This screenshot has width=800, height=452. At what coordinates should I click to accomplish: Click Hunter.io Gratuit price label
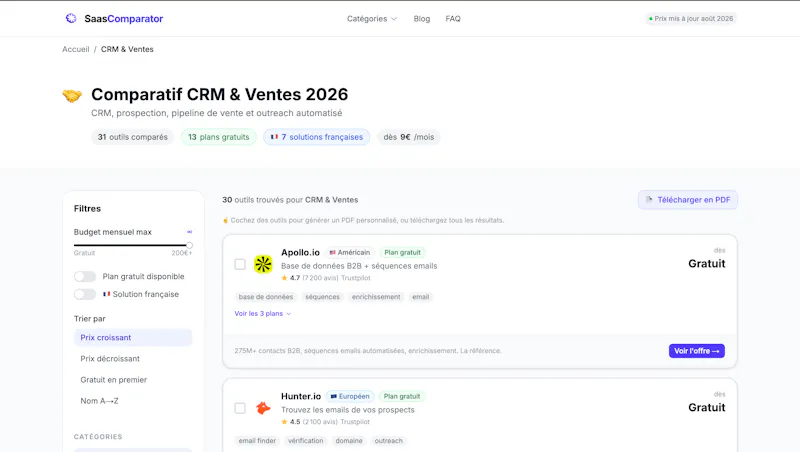[x=707, y=408]
